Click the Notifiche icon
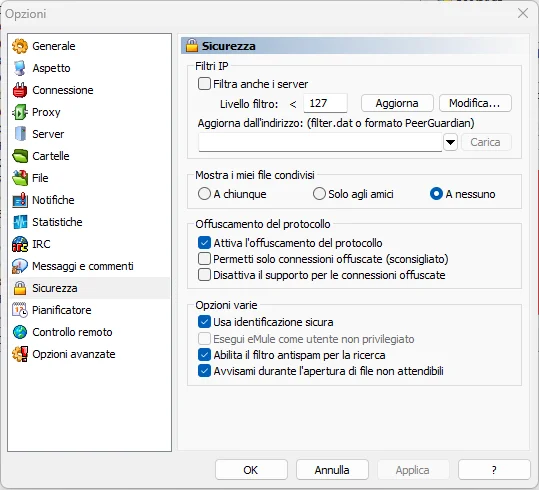539x490 pixels. coord(20,200)
